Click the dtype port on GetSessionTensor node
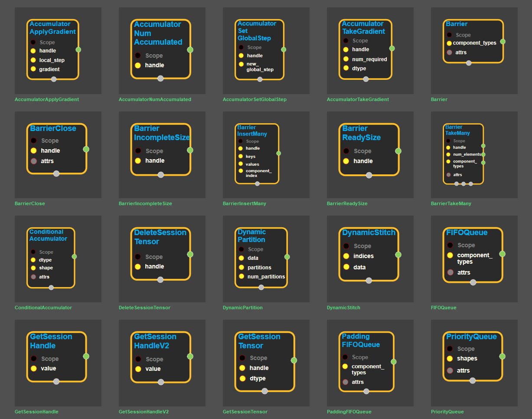The image size is (532, 419). click(242, 378)
